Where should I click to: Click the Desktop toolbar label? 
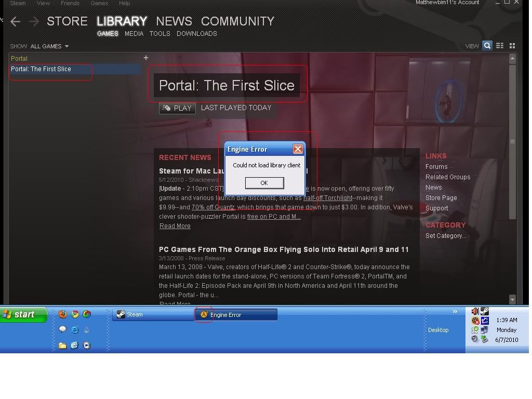coord(438,330)
